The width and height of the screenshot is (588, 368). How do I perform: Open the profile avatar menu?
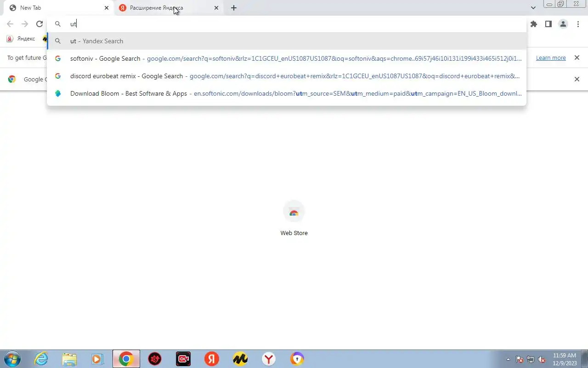(563, 24)
